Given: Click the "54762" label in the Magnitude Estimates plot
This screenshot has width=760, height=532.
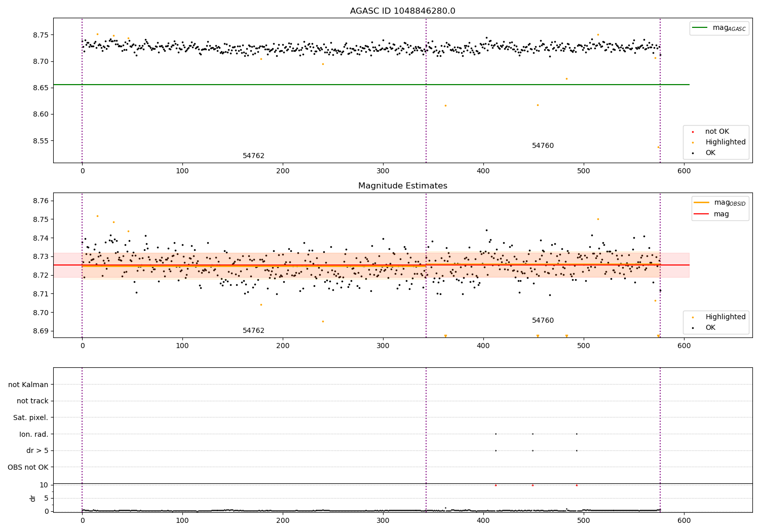Looking at the screenshot, I should pos(253,331).
